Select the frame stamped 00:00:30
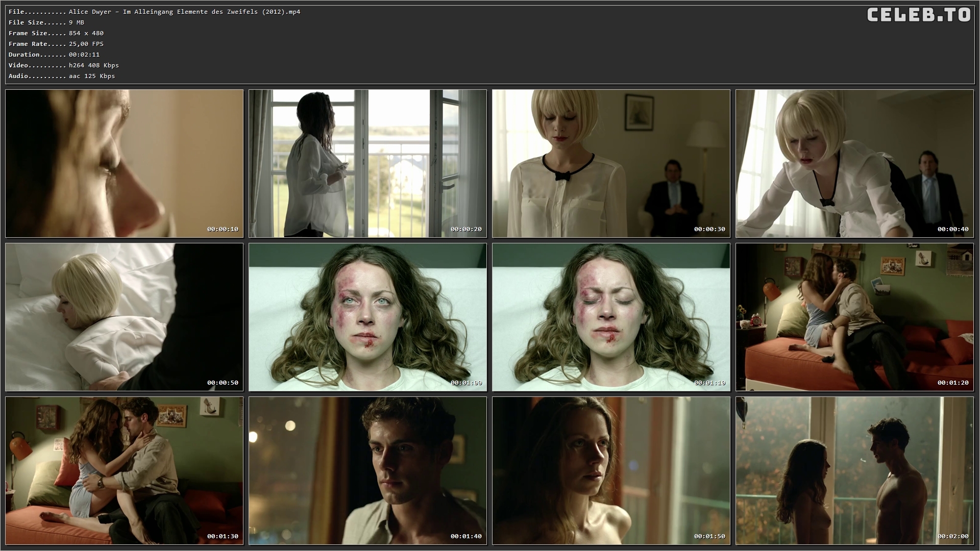This screenshot has height=551, width=980. (611, 163)
